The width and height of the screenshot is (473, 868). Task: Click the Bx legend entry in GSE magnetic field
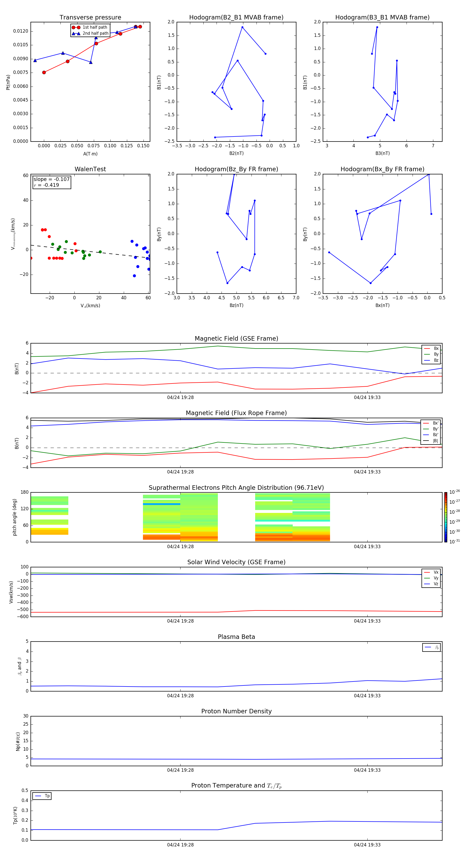point(431,349)
